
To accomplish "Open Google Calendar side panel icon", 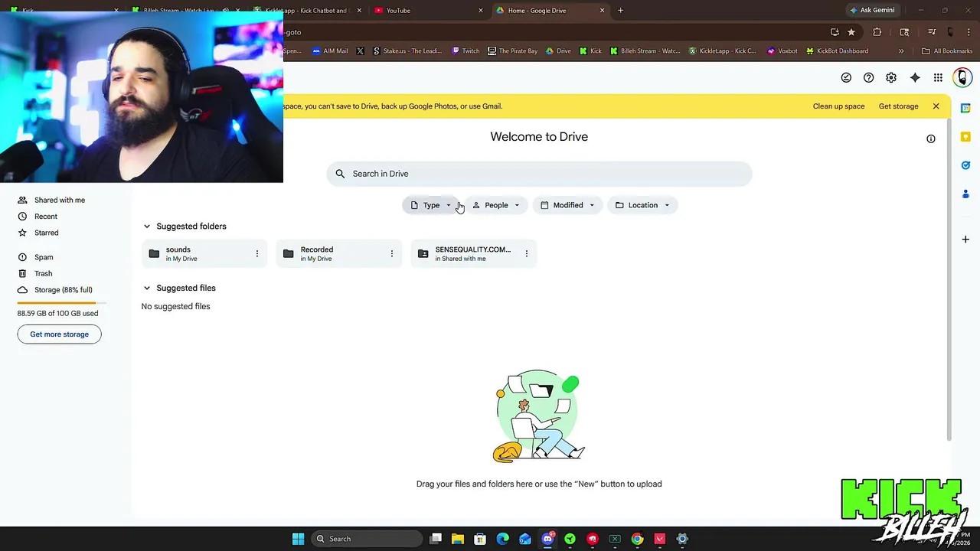I will pyautogui.click(x=965, y=108).
